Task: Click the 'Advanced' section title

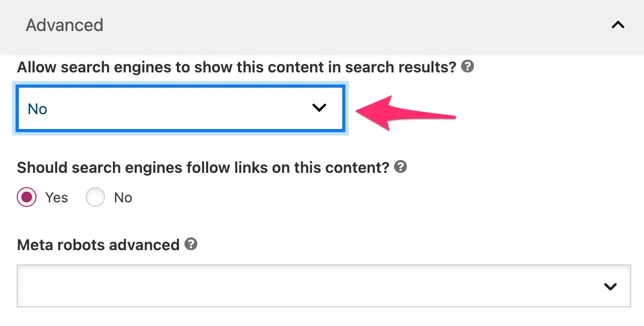Action: 65,25
